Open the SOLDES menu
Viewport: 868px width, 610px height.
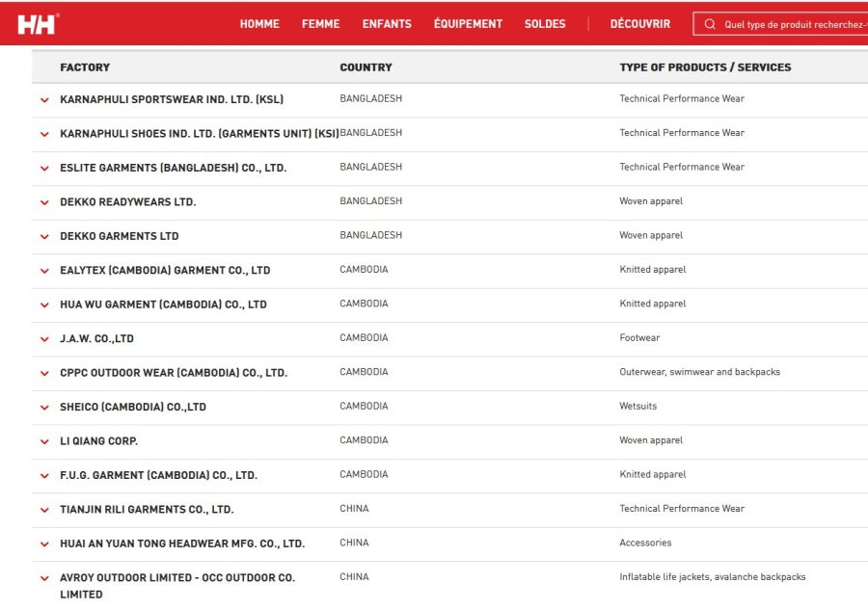click(x=545, y=24)
